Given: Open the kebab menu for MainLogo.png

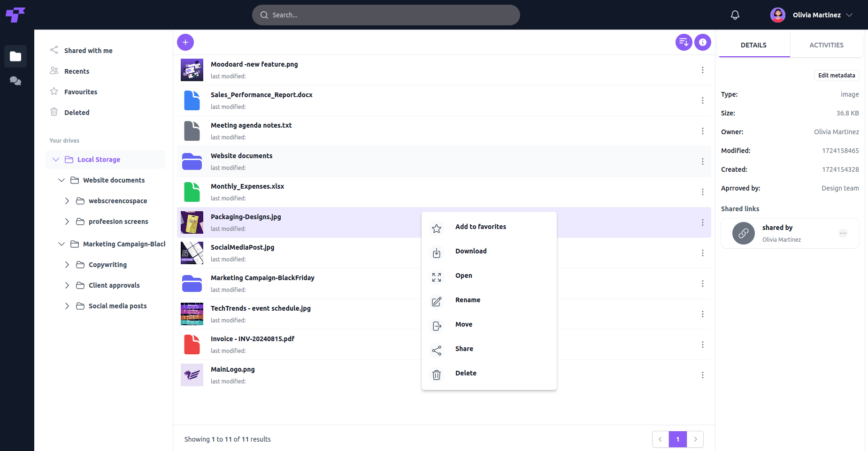Looking at the screenshot, I should (703, 375).
